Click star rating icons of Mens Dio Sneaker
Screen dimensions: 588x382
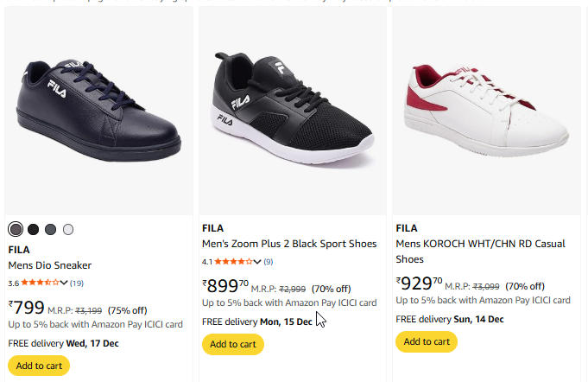click(40, 283)
